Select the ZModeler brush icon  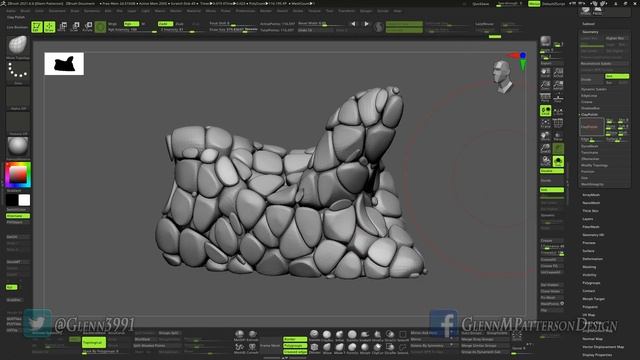(x=314, y=348)
